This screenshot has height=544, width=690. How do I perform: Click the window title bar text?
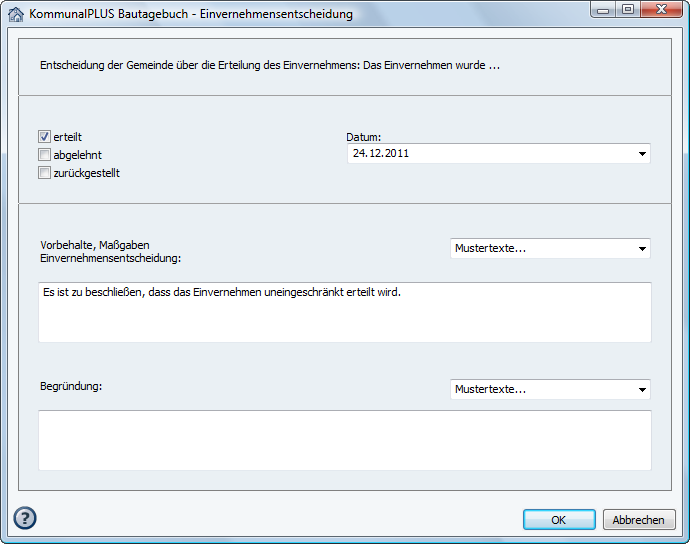point(191,15)
